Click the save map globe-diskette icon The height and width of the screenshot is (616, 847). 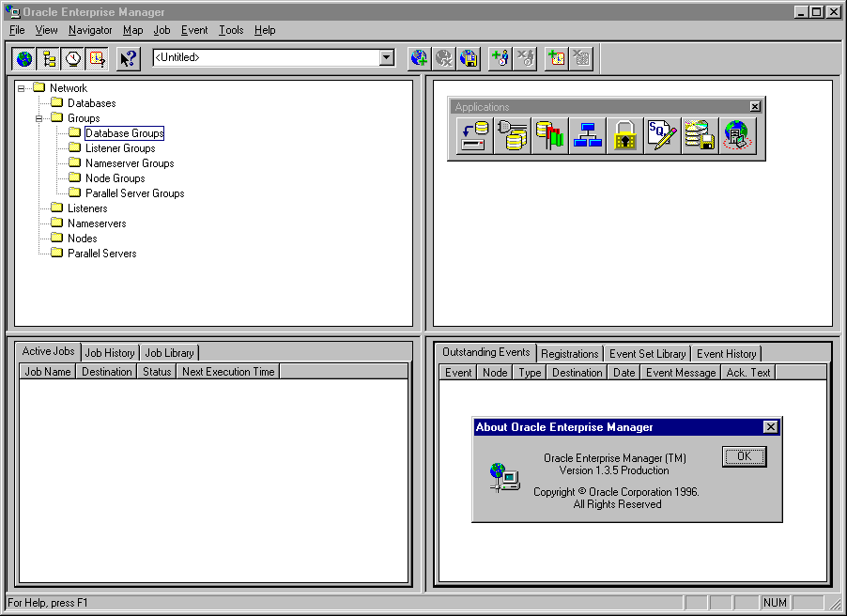[x=469, y=58]
